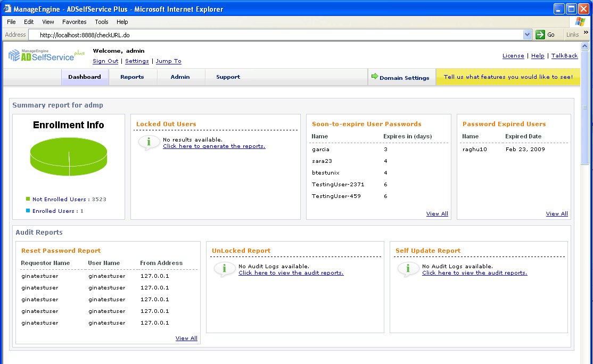This screenshot has width=593, height=364.
Task: Switch to the Support tab
Action: click(x=228, y=77)
